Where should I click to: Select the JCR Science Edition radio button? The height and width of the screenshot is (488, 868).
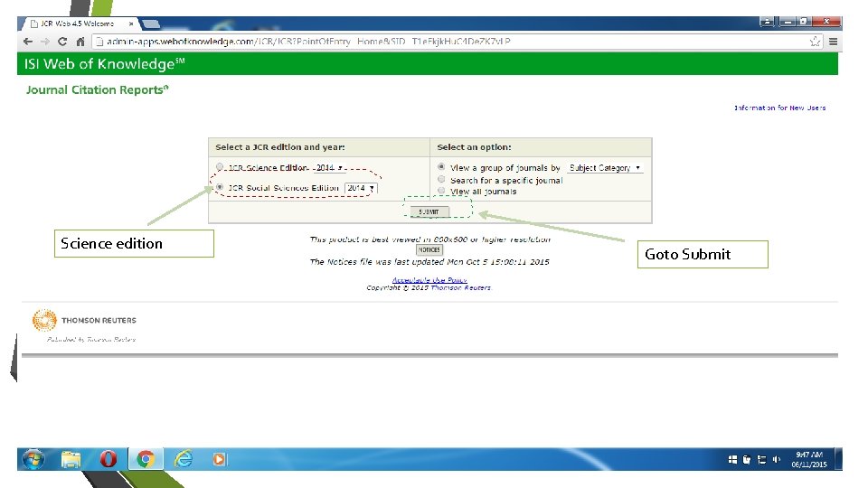(220, 166)
